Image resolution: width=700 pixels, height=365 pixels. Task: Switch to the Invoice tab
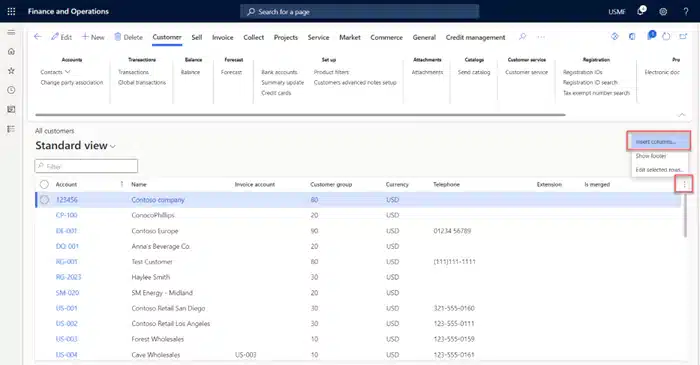(222, 37)
